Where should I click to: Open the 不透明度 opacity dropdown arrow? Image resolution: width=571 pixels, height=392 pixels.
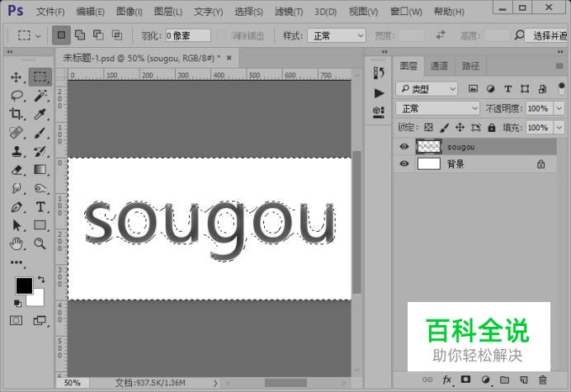(x=559, y=108)
